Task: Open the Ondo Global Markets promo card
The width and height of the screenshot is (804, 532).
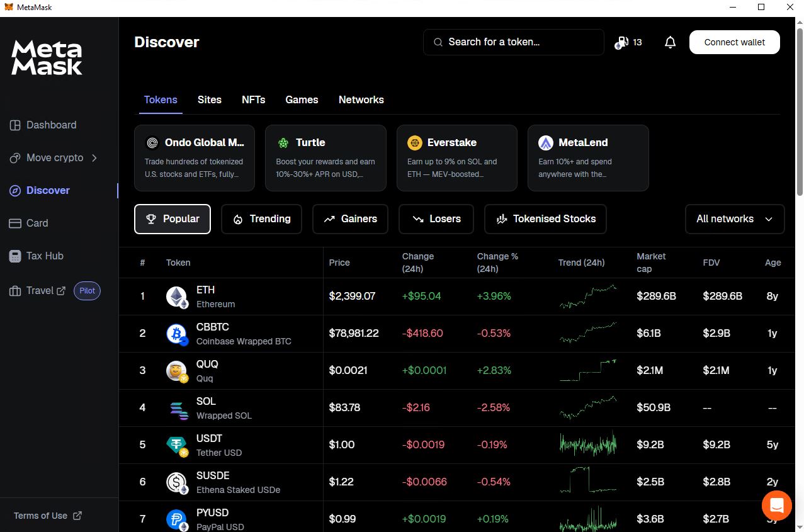Action: [195, 158]
